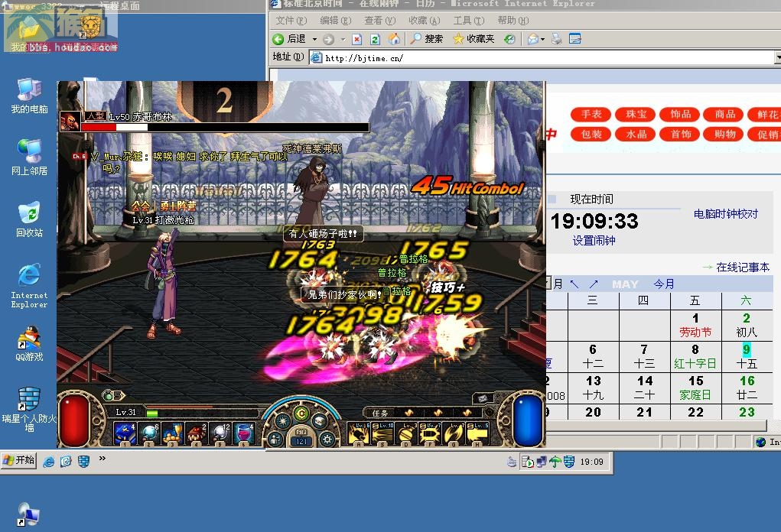
Task: Open the 编辑(E) menu
Action: 335,21
